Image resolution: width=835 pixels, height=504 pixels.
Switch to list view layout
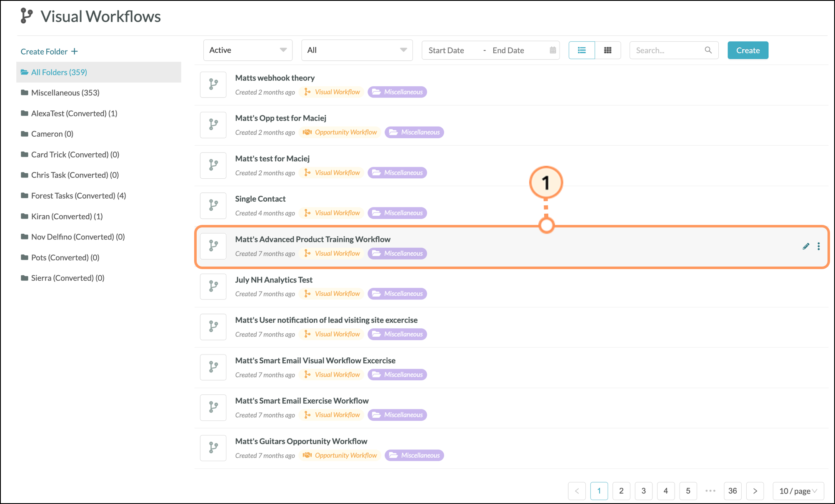(x=582, y=50)
